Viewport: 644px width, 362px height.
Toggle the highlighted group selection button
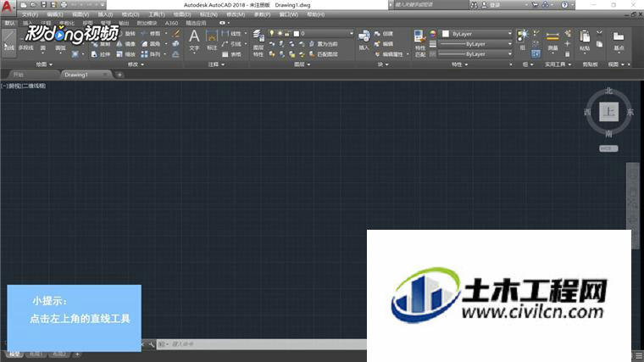(x=536, y=53)
